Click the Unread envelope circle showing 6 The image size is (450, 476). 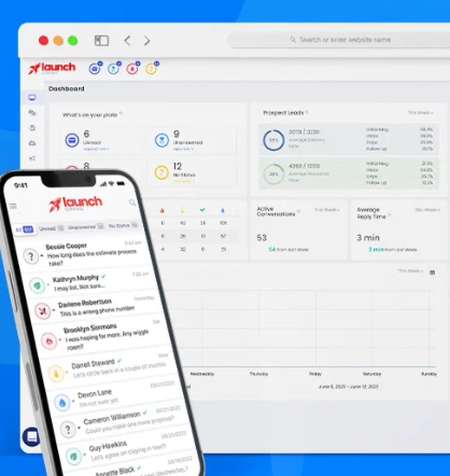point(72,140)
